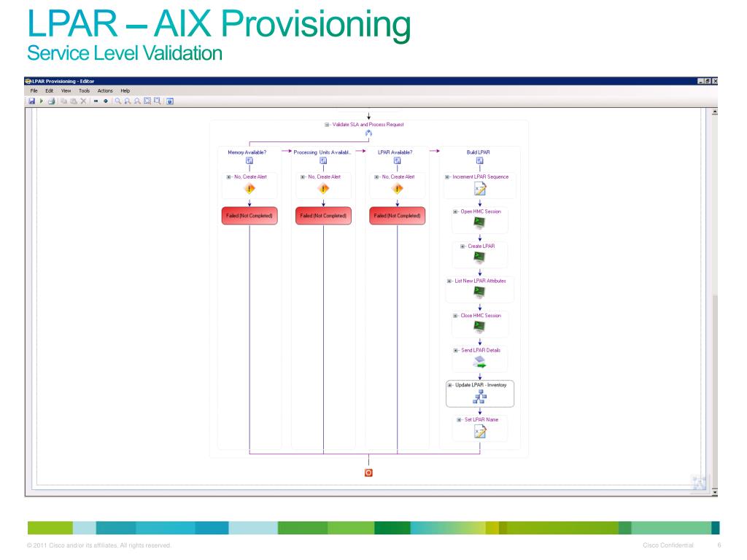Select List New LPAR Attributes terminal icon
747x560 pixels.
tap(479, 292)
